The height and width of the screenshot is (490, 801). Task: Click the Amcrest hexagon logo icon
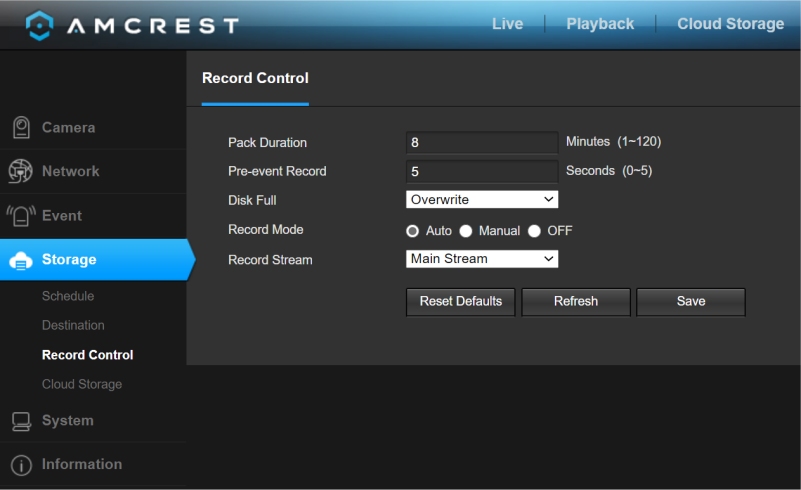tap(39, 25)
